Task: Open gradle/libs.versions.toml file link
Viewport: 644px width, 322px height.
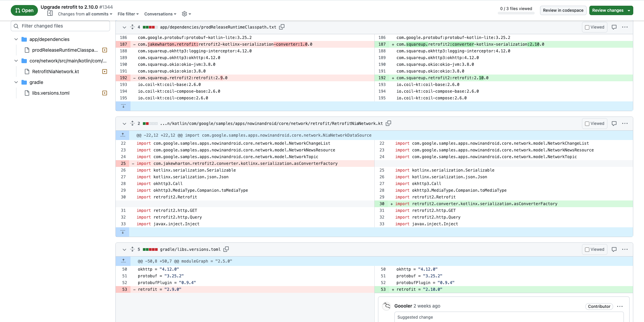Action: pyautogui.click(x=190, y=249)
